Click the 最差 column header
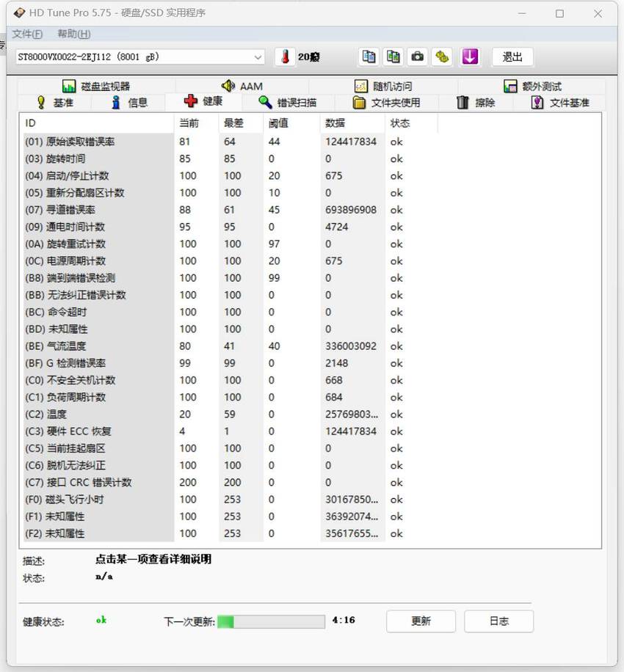Viewport: 624px width, 672px height. click(241, 123)
